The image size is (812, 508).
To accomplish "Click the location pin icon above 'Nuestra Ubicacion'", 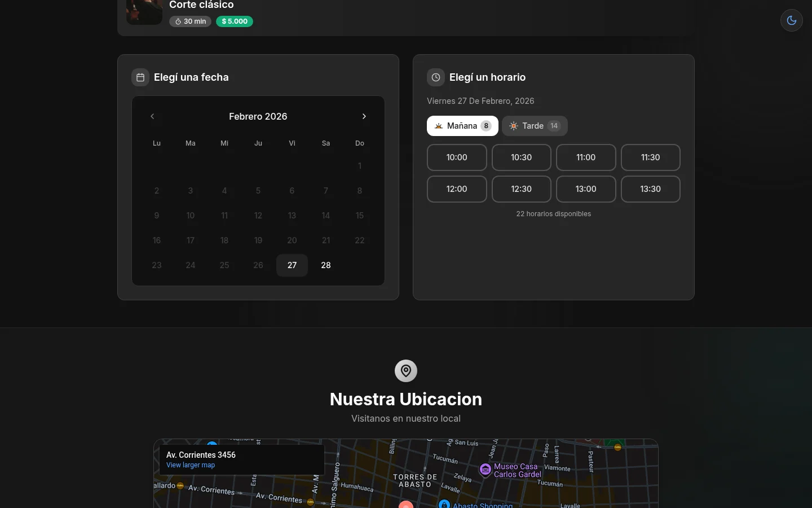I will [x=406, y=371].
